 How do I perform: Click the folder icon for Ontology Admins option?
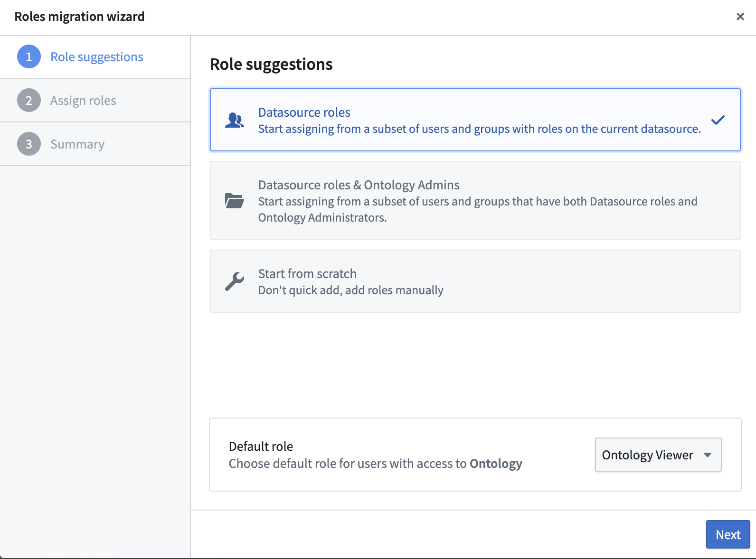234,201
